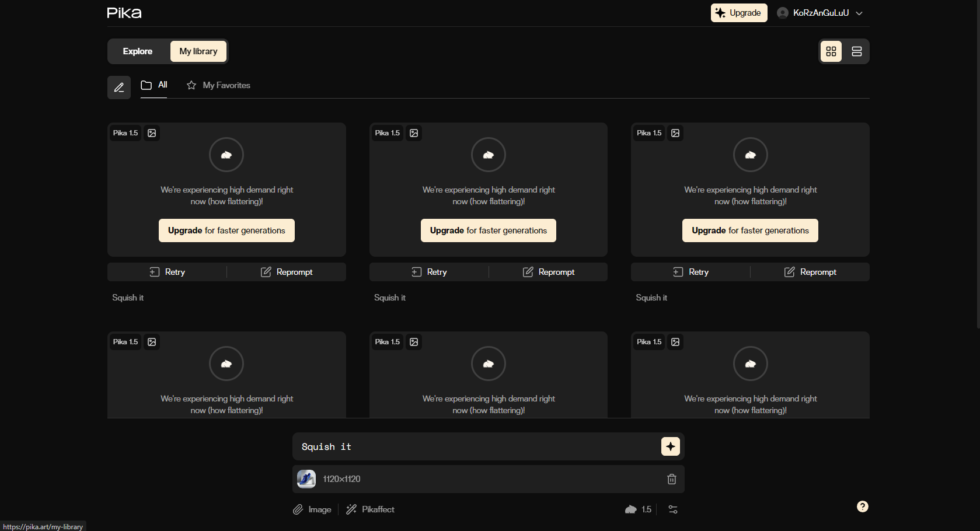Click image icon on second bottom-row card
The height and width of the screenshot is (531, 980).
tap(414, 342)
